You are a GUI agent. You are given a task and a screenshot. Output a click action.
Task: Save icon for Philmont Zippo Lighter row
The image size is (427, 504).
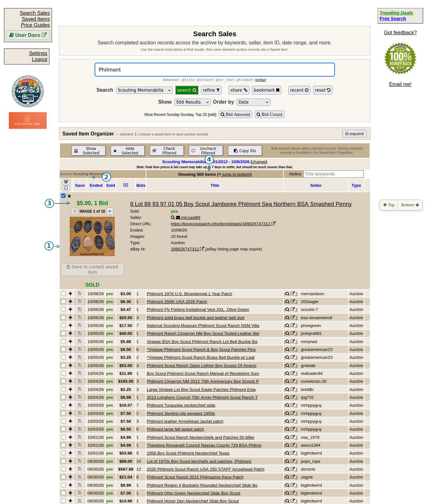[80, 365]
